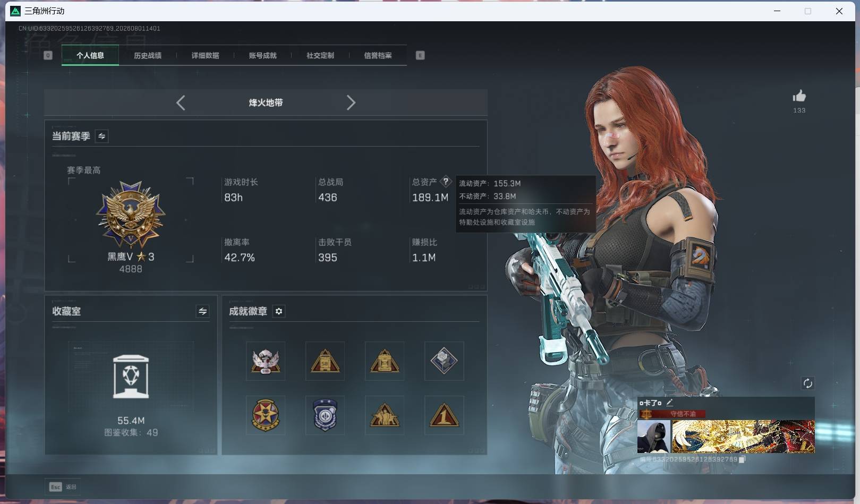Click the Esc 返回 back button
Screen dimensions: 860x504
pyautogui.click(x=63, y=486)
